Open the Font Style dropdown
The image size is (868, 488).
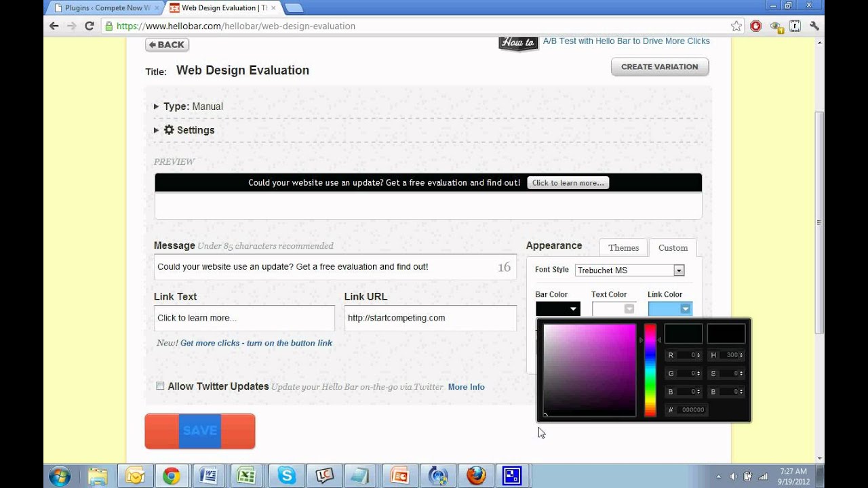pyautogui.click(x=629, y=270)
